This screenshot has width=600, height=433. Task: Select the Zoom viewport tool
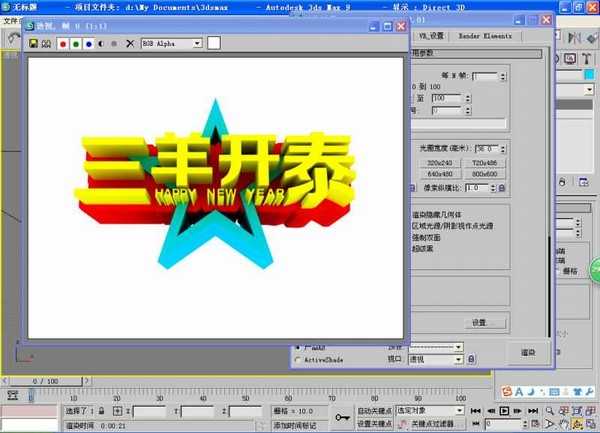point(550,411)
